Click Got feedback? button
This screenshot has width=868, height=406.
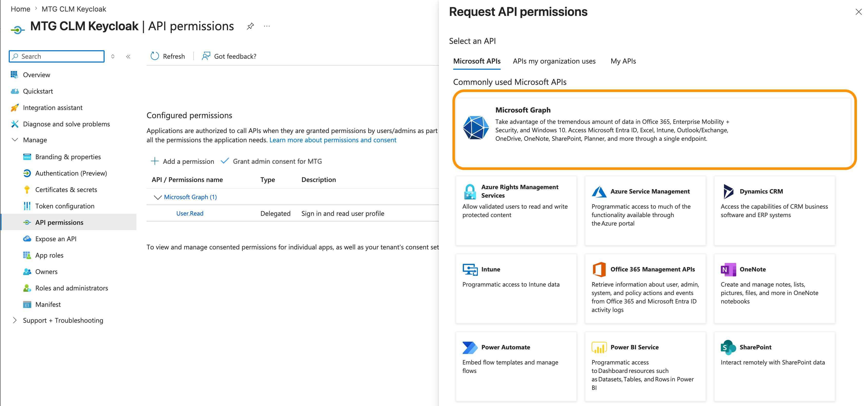pyautogui.click(x=229, y=56)
